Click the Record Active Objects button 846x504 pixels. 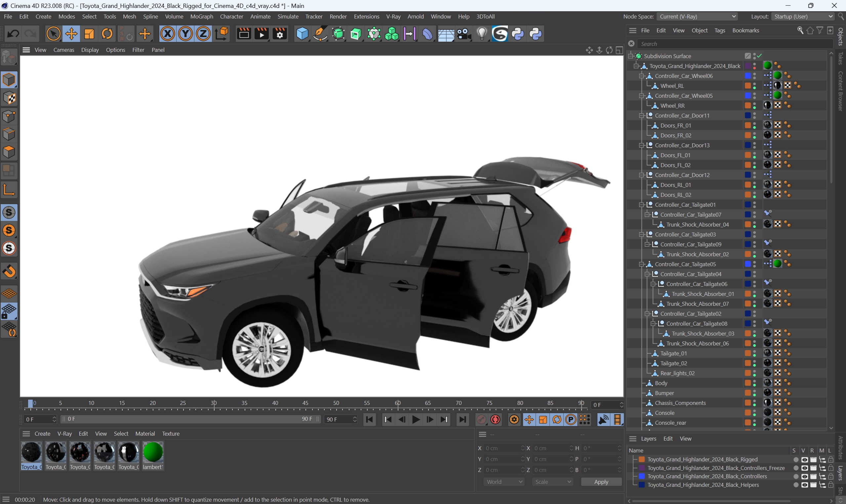click(x=481, y=420)
